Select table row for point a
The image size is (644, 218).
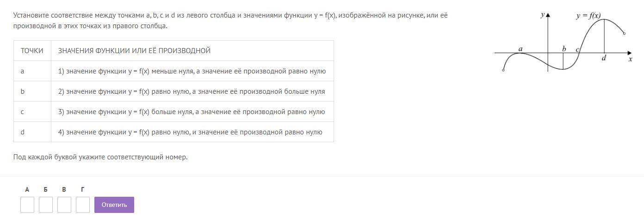(x=173, y=71)
